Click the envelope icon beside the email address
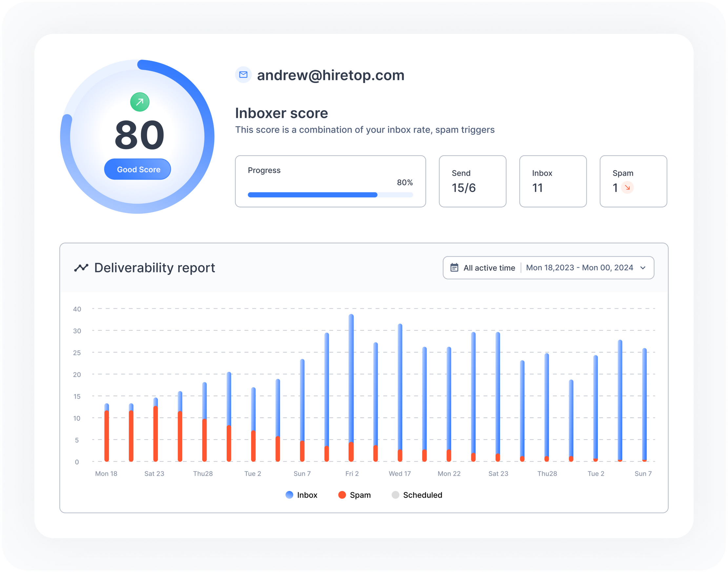 click(243, 75)
